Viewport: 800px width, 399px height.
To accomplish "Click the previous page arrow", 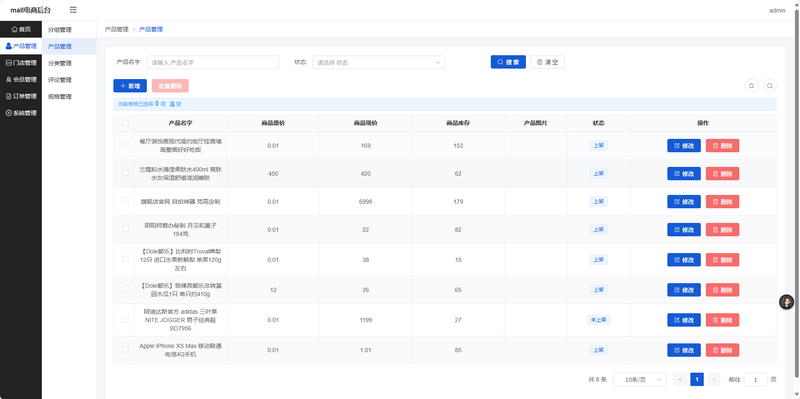I will (680, 379).
